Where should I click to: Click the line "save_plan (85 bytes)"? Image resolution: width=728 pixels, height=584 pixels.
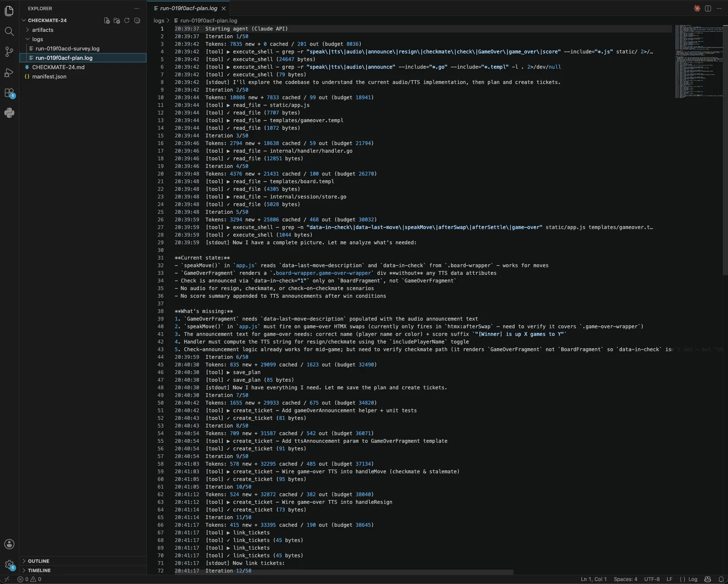(263, 380)
